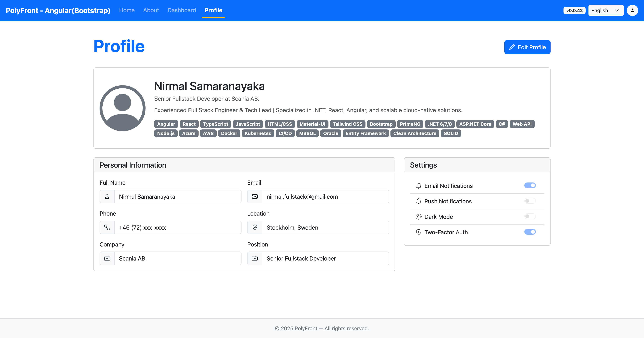The image size is (644, 338).
Task: Click the Web API skill badge
Action: coord(522,124)
